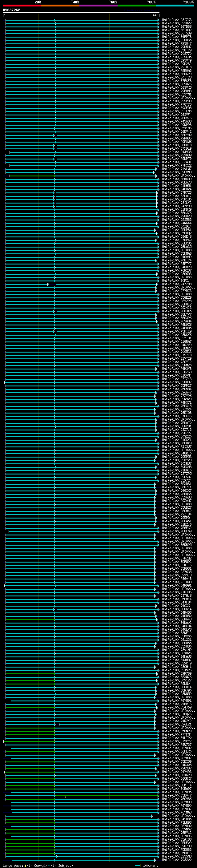Screen dimensions: 197x868
Task: Click the cyan ~100% segment of the identity scale
Action: (x=175, y=6)
